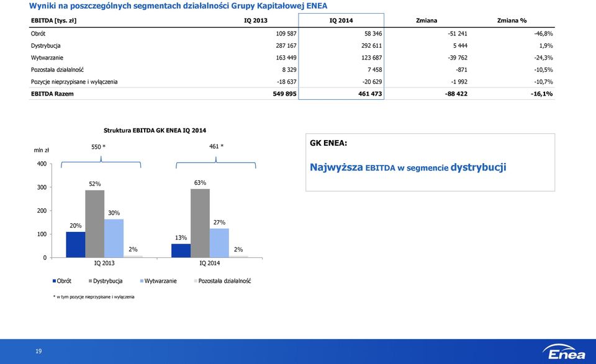Click the 'Najwyższa EBITDA w segmencie dystrybucji' text
Image resolution: width=596 pixels, height=364 pixels.
(x=408, y=167)
